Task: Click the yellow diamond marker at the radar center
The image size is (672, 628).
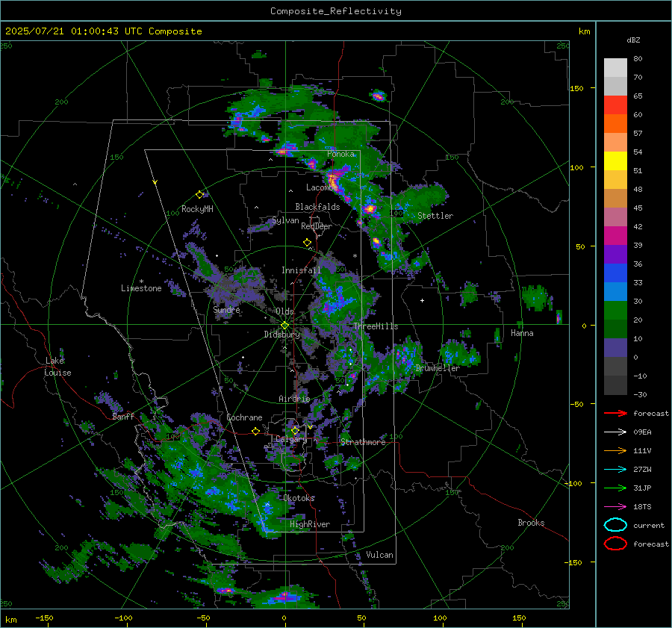Action: (284, 326)
